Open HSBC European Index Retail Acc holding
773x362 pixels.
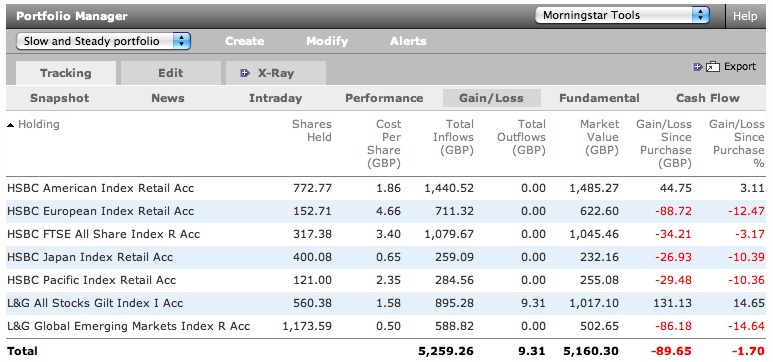coord(101,211)
